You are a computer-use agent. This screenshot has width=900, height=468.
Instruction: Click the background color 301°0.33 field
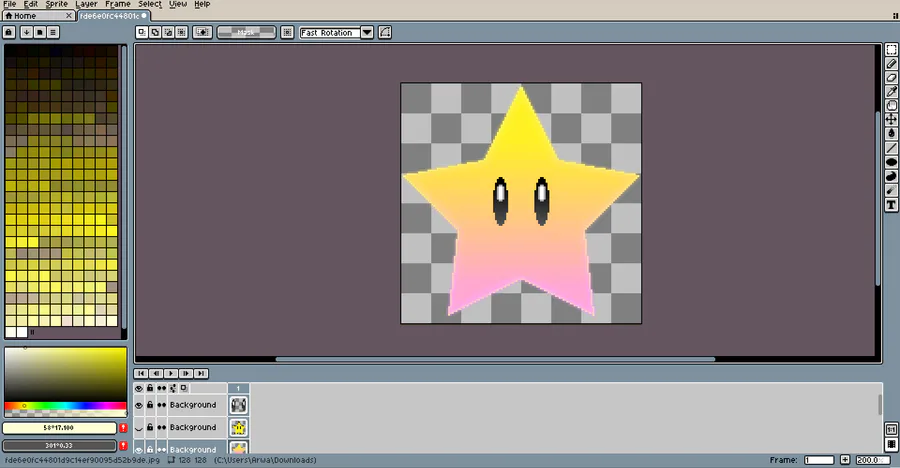[x=59, y=446]
